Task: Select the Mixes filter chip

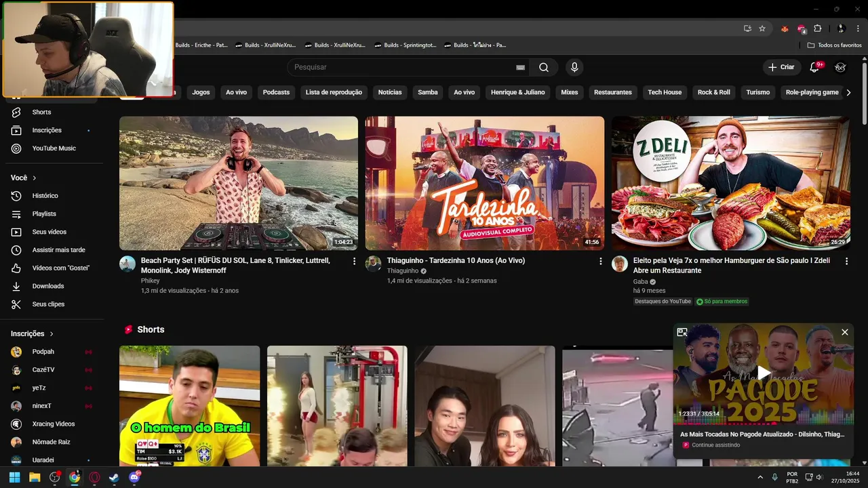Action: pyautogui.click(x=570, y=92)
